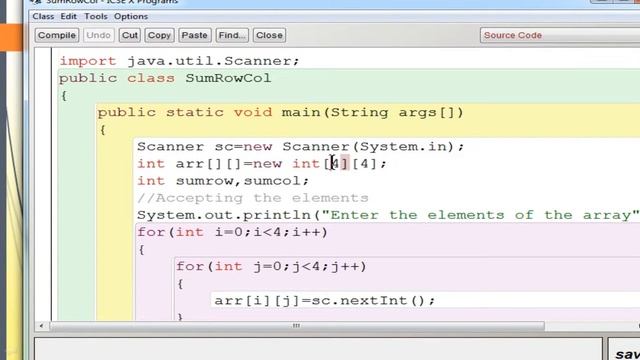Image resolution: width=640 pixels, height=360 pixels.
Task: Click the 'for(int j=0;j<4;j++)' loop line
Action: click(x=271, y=267)
